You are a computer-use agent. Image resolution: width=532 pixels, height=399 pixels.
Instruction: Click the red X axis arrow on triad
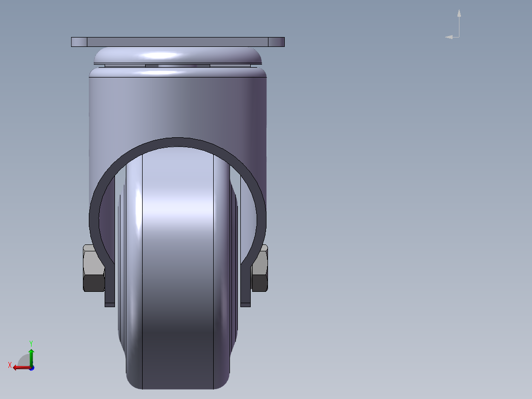tap(22, 368)
